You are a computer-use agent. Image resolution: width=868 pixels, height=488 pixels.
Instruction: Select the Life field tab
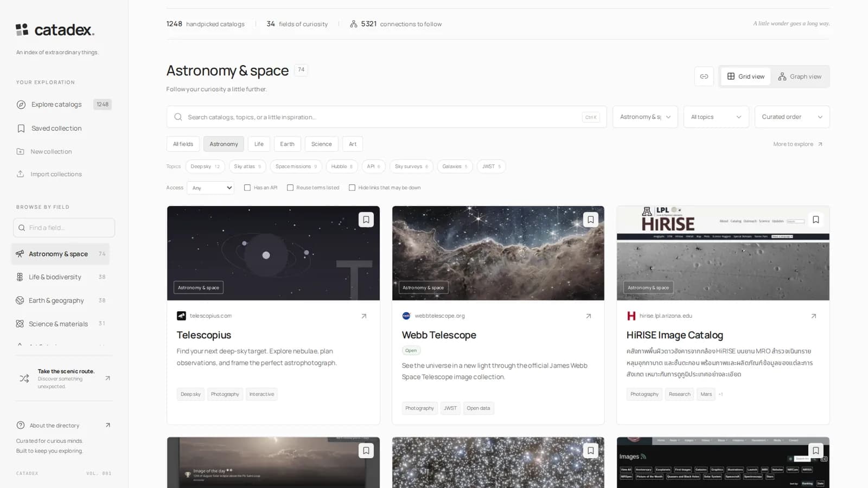(259, 144)
